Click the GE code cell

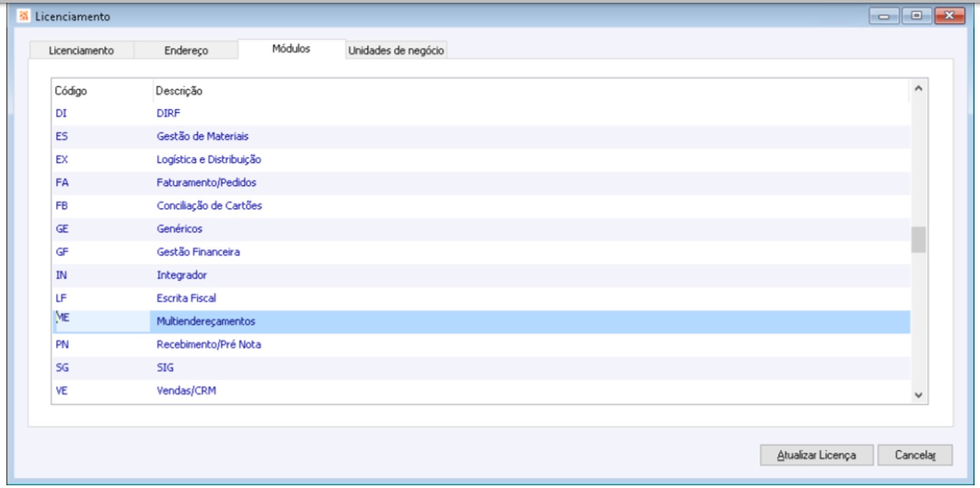[x=101, y=230]
